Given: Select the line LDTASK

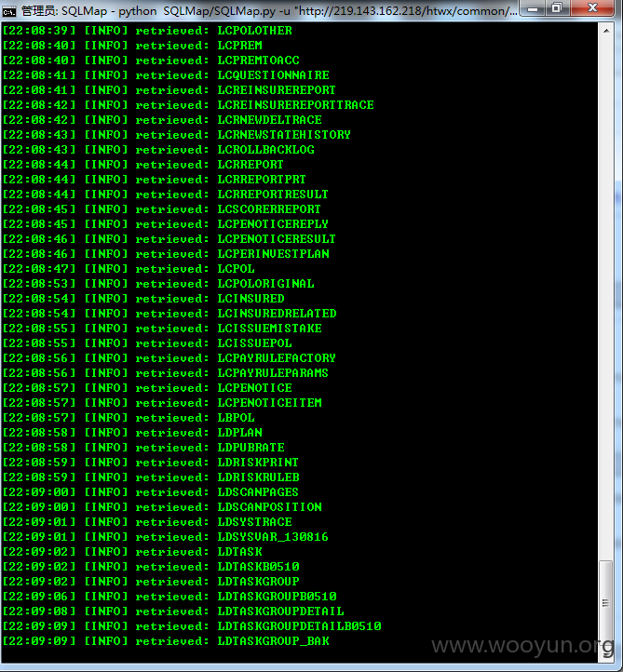Looking at the screenshot, I should point(132,552).
